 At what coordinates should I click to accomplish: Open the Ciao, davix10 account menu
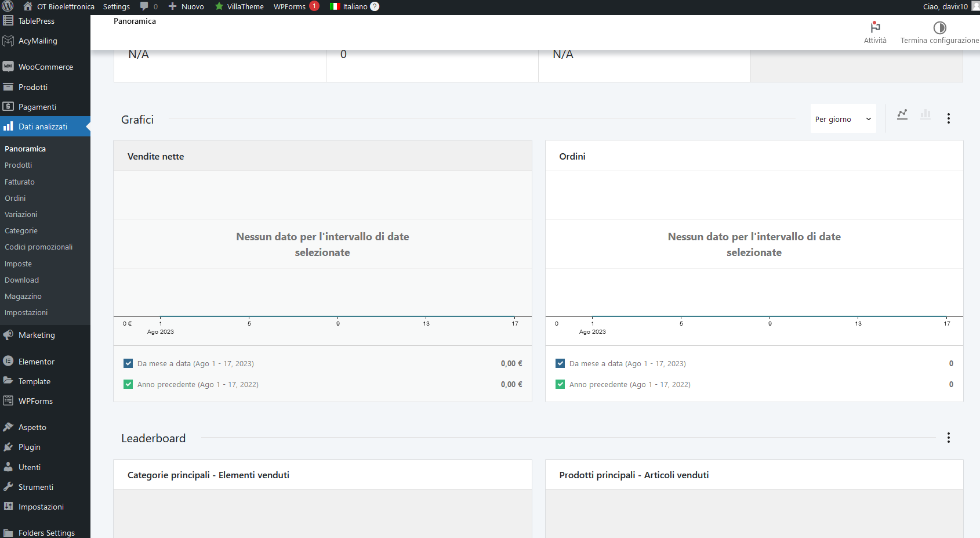[x=950, y=6]
